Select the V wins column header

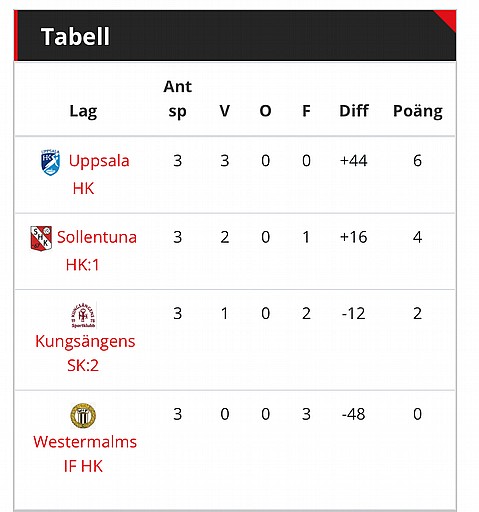pyautogui.click(x=225, y=111)
